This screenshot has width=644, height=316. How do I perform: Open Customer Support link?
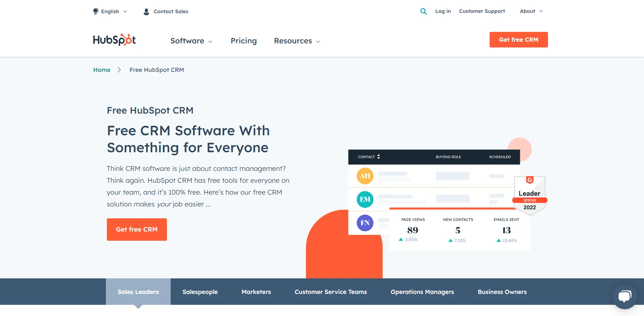pos(482,11)
